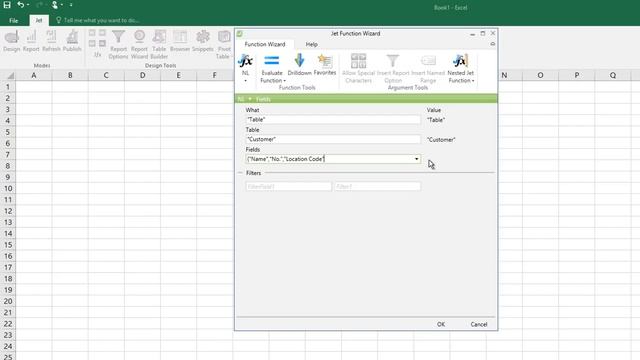Click Insert Named Range icon

(428, 61)
